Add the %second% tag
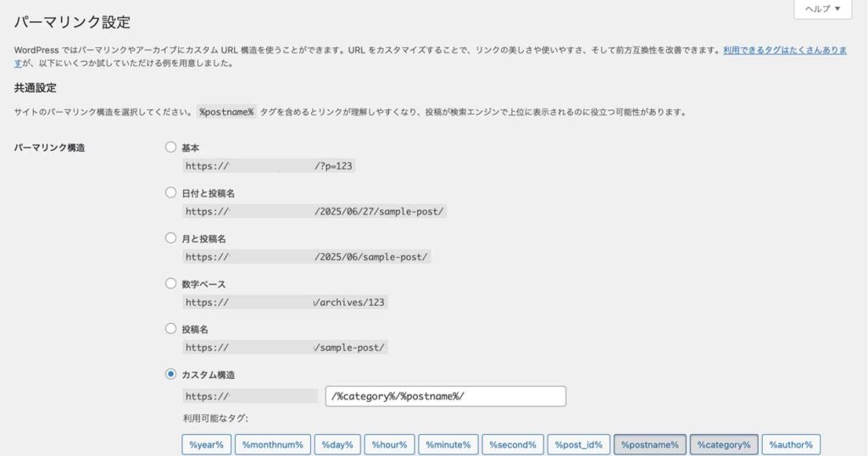 (x=513, y=445)
